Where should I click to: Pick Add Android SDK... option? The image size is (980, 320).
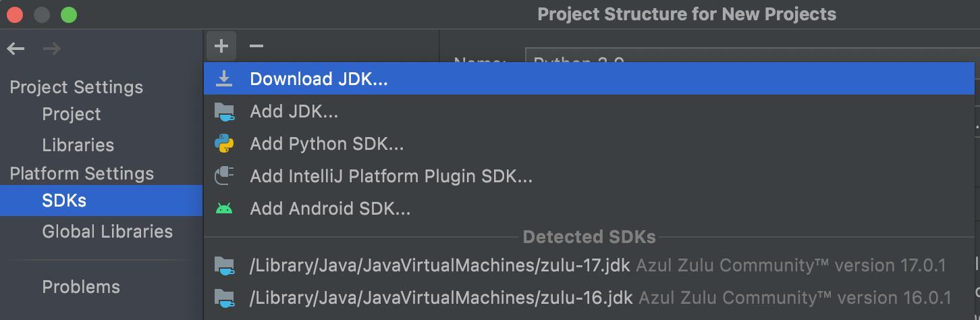coord(330,209)
